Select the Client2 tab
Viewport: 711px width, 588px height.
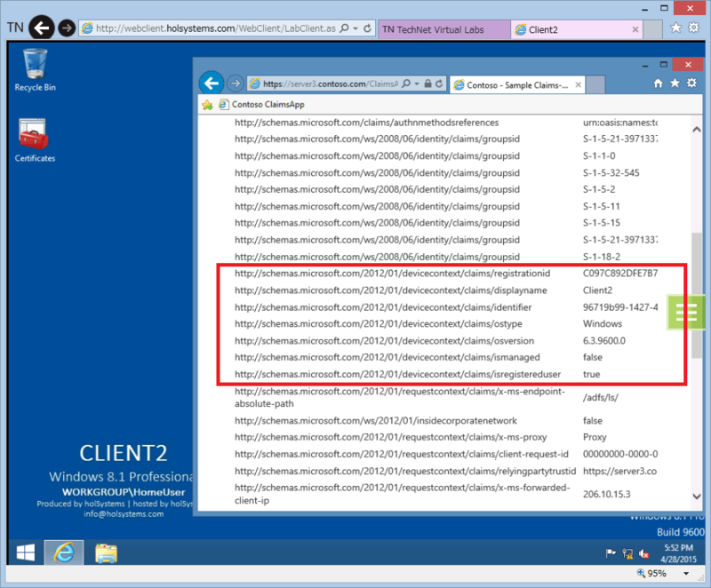572,29
